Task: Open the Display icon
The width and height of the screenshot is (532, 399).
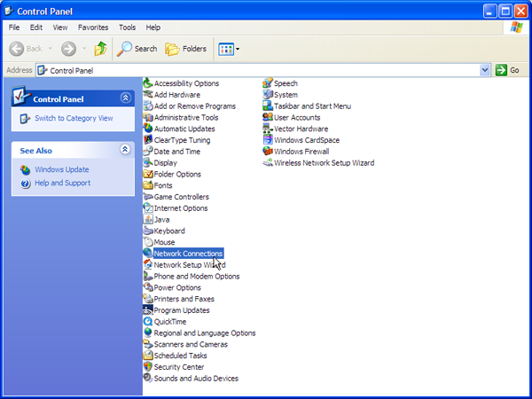Action: pyautogui.click(x=148, y=162)
